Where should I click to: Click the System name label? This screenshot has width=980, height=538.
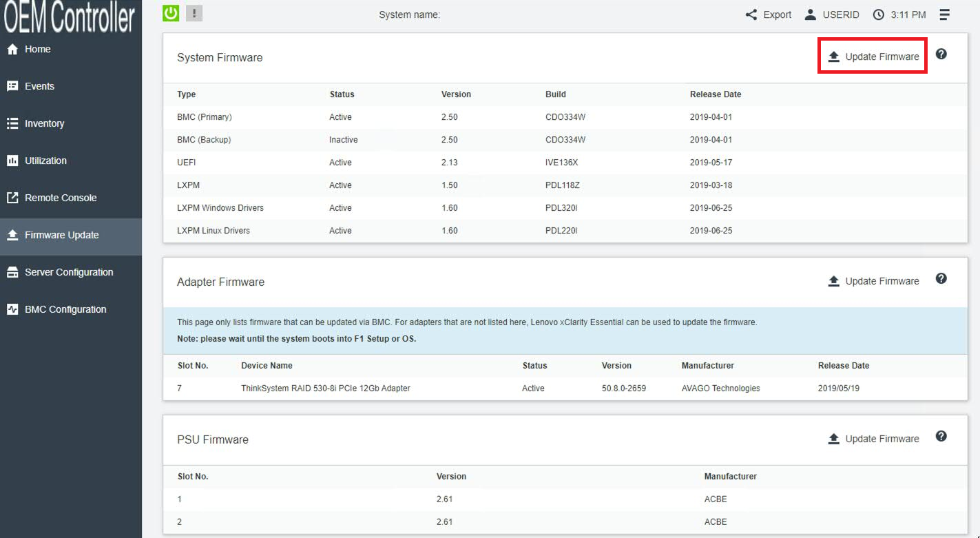click(x=409, y=14)
